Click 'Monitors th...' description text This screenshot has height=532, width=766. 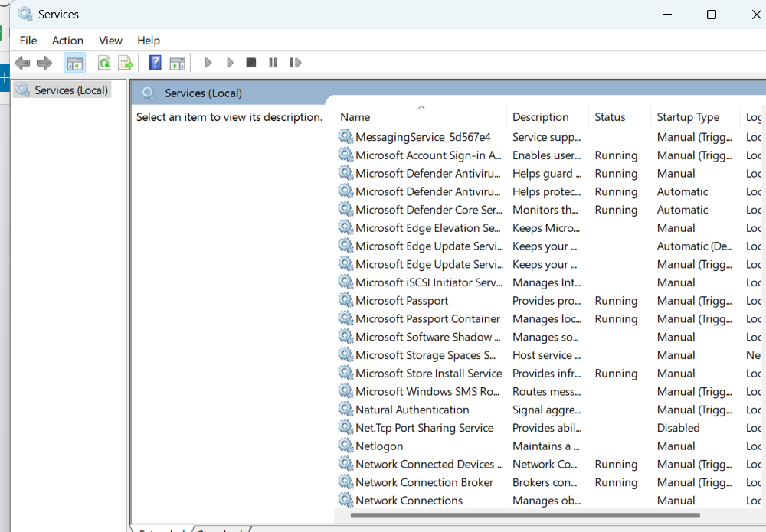tap(545, 210)
